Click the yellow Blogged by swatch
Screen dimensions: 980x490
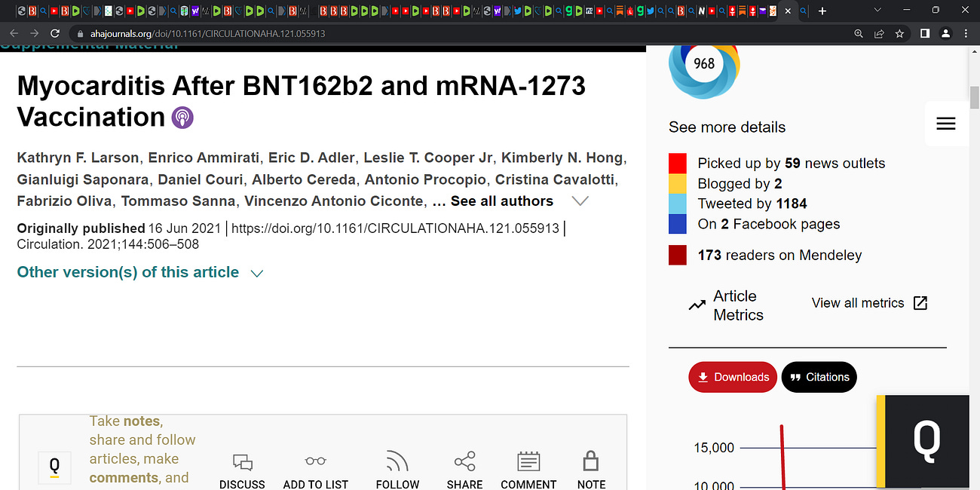678,184
